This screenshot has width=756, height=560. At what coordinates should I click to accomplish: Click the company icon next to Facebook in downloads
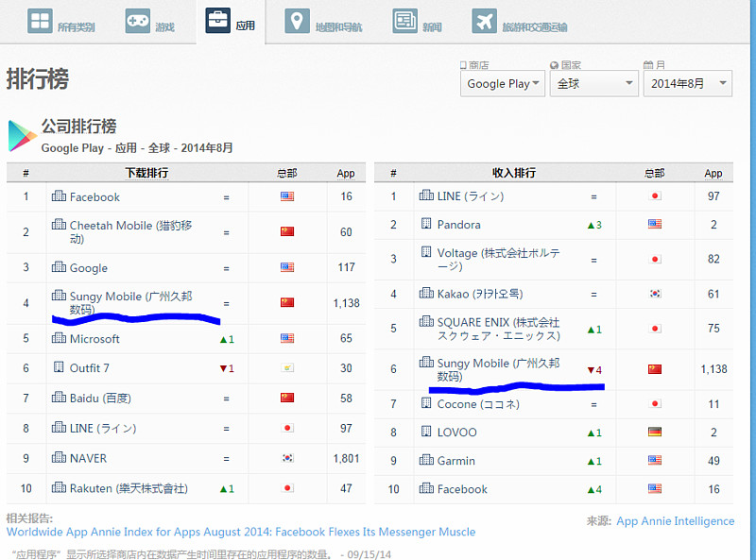coord(59,195)
